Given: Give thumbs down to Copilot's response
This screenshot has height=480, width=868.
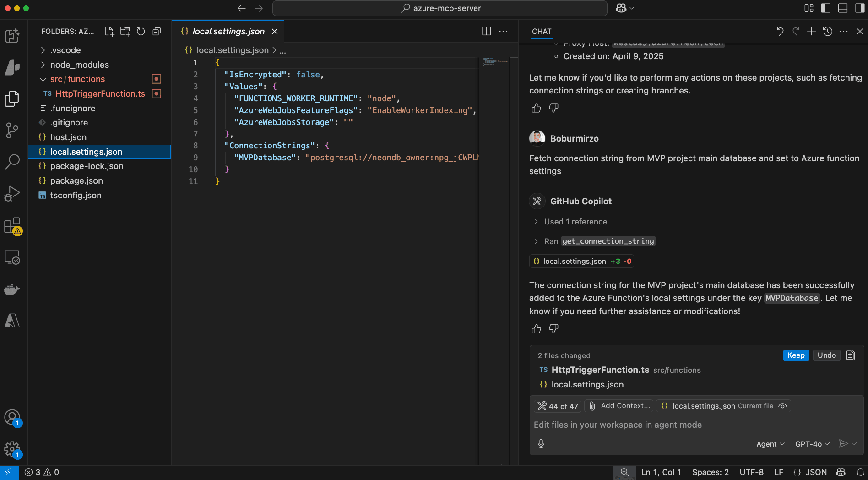Looking at the screenshot, I should click(x=553, y=328).
